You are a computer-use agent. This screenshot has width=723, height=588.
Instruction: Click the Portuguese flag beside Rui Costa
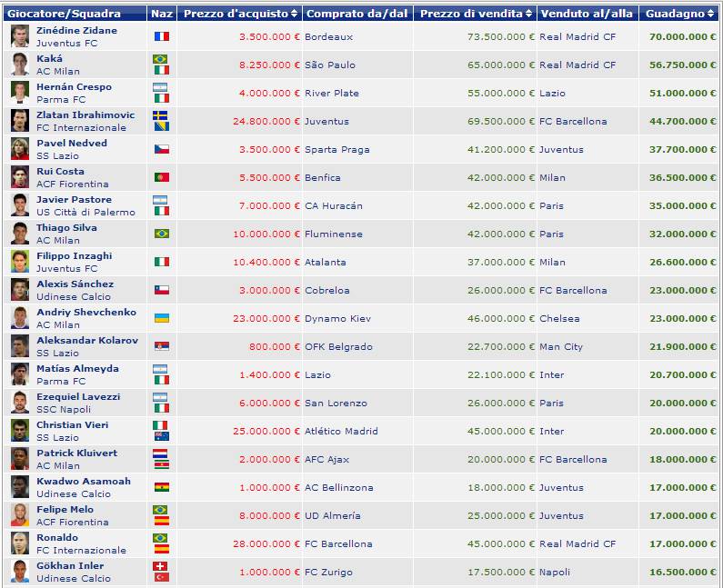[x=161, y=177]
